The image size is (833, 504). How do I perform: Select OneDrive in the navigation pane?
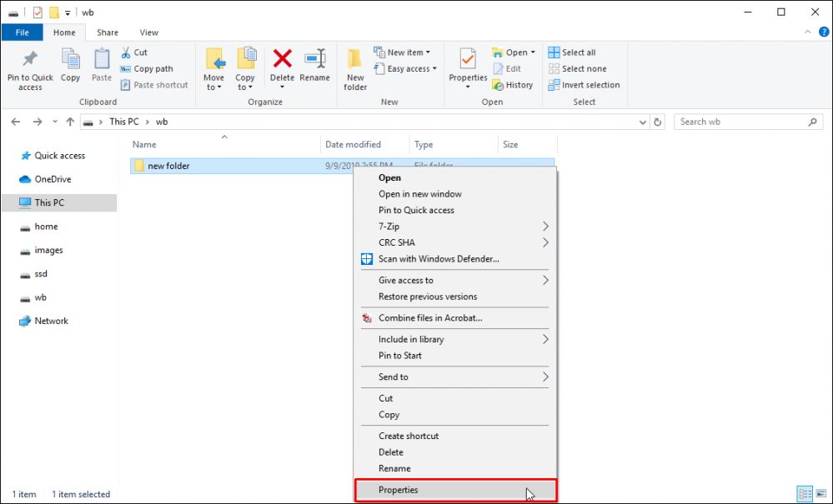[53, 179]
